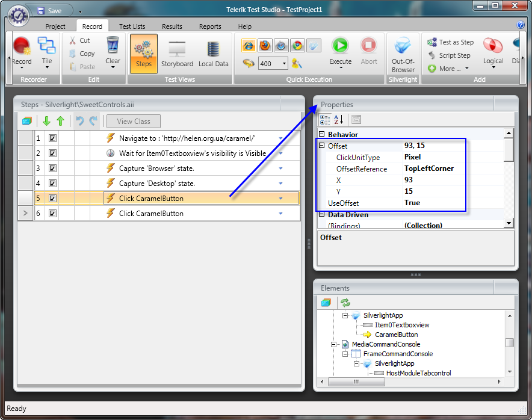Uncheck step 1 Navigate checkbox
This screenshot has width=532, height=420.
click(52, 138)
